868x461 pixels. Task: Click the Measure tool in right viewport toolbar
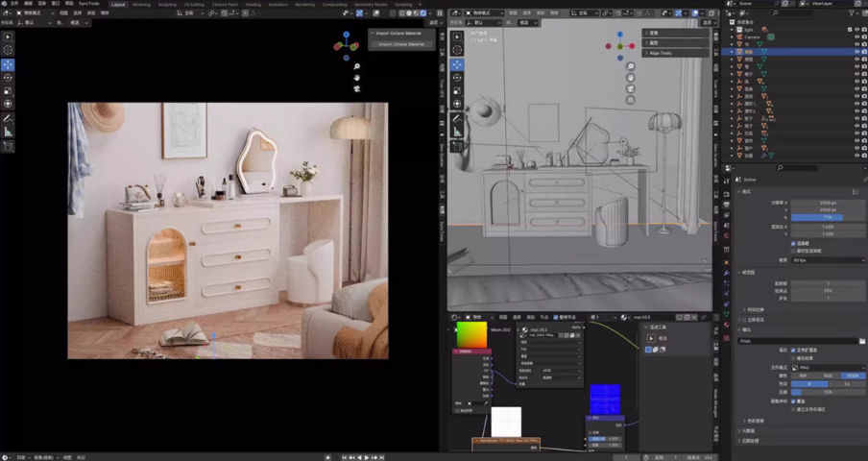(457, 131)
